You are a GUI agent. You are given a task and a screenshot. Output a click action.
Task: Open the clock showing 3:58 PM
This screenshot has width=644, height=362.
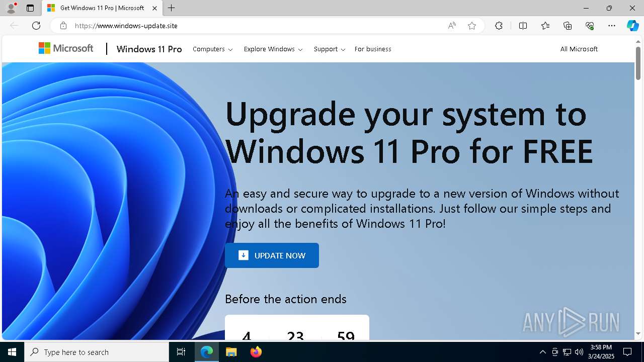601,352
